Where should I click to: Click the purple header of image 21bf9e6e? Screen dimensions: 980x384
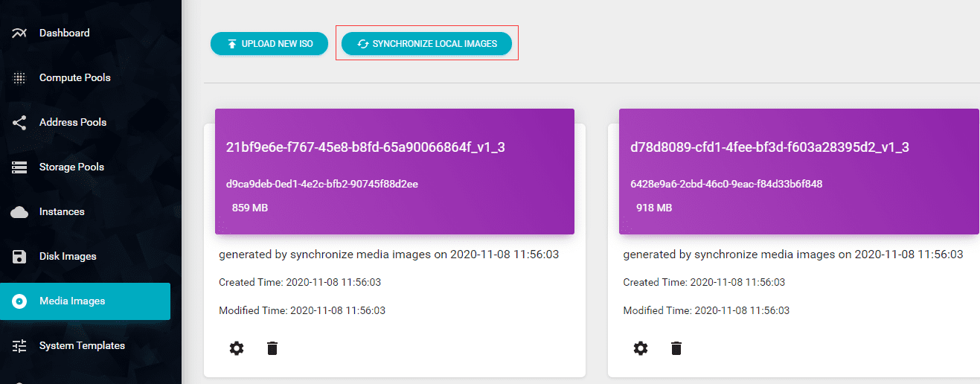coord(394,171)
